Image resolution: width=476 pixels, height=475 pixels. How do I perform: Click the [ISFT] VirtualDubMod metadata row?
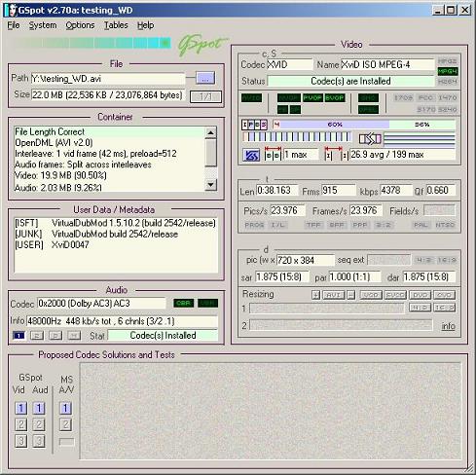click(116, 223)
